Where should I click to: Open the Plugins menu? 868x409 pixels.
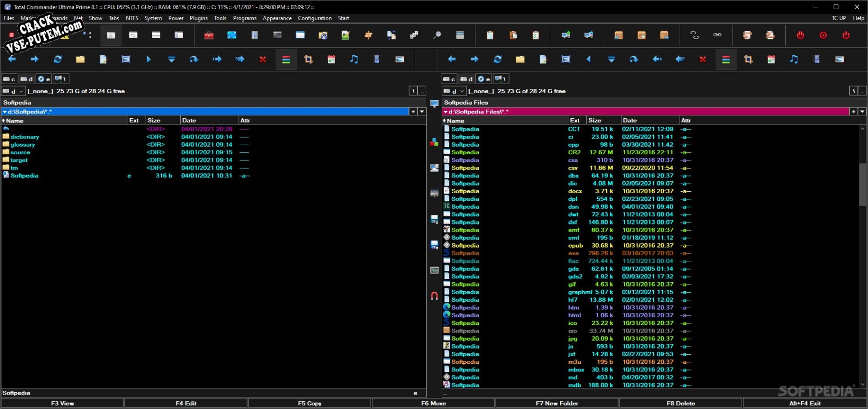[x=198, y=18]
